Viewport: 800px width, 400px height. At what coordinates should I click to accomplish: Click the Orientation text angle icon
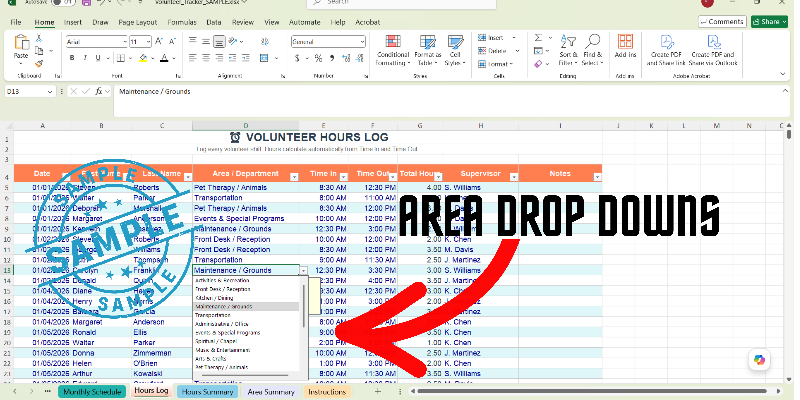pyautogui.click(x=233, y=41)
